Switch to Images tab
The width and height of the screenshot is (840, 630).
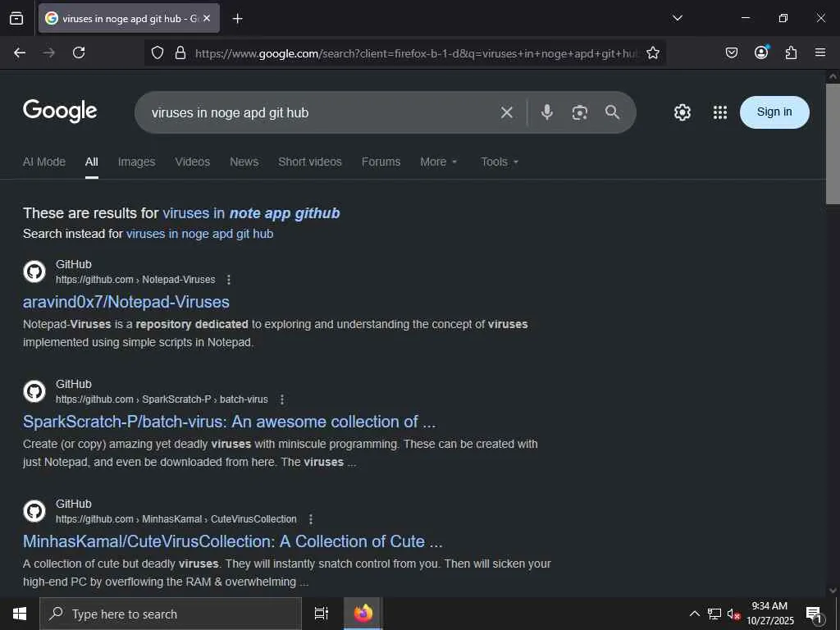[x=137, y=162]
